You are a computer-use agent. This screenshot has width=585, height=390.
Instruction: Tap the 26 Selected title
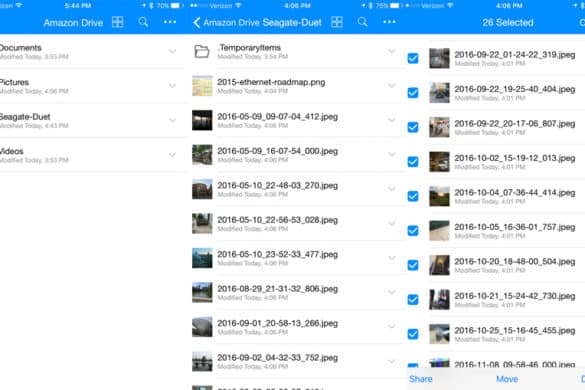[x=508, y=22]
